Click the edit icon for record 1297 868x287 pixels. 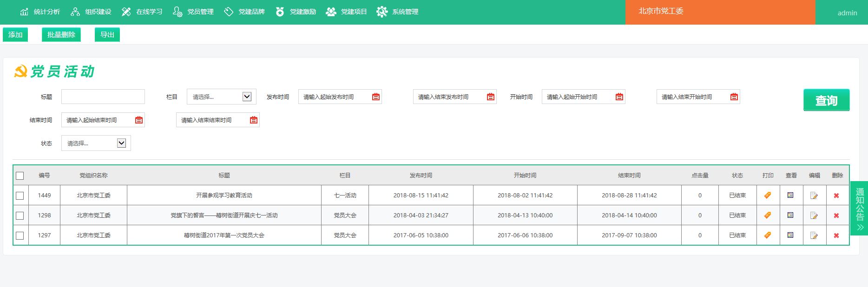814,235
